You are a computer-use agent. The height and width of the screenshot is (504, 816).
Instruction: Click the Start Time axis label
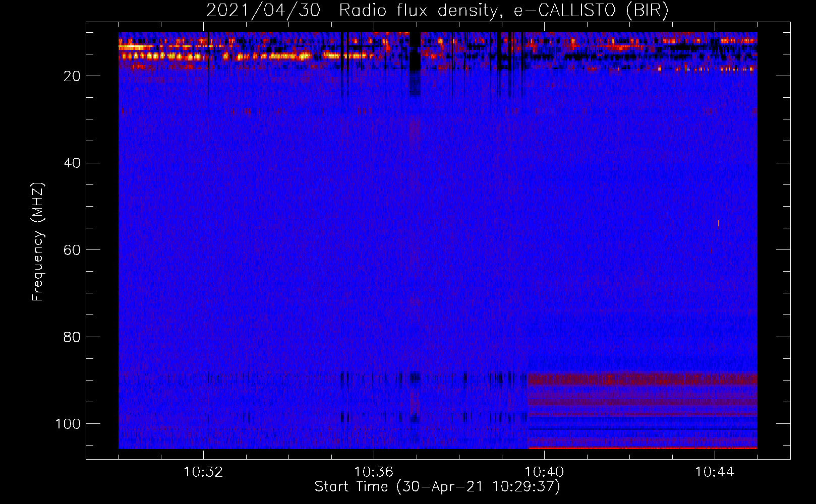437,487
